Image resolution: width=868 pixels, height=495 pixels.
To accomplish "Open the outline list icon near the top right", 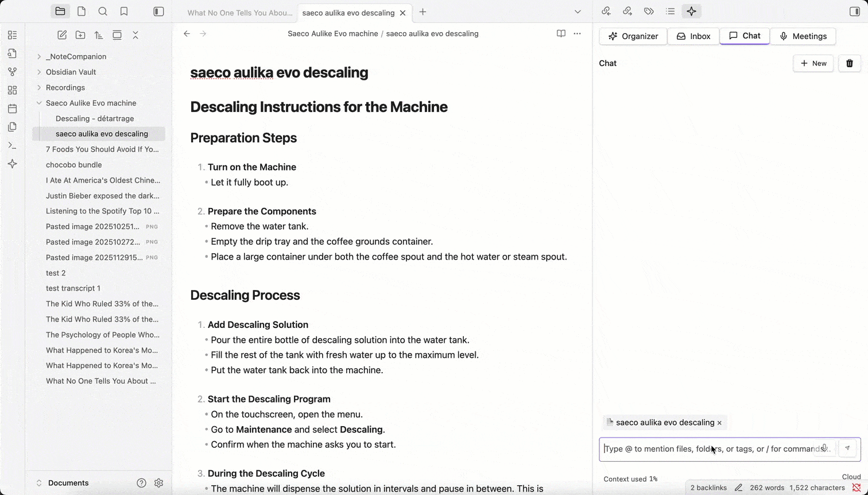I will click(x=670, y=11).
